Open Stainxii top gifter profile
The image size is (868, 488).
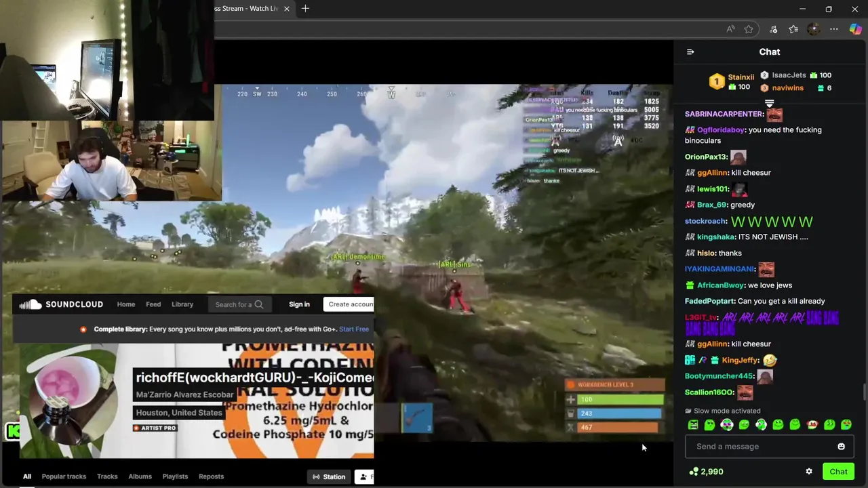741,77
